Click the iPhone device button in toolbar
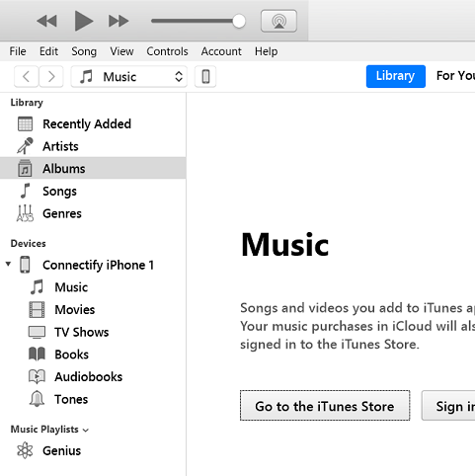The height and width of the screenshot is (476, 475). click(x=205, y=77)
